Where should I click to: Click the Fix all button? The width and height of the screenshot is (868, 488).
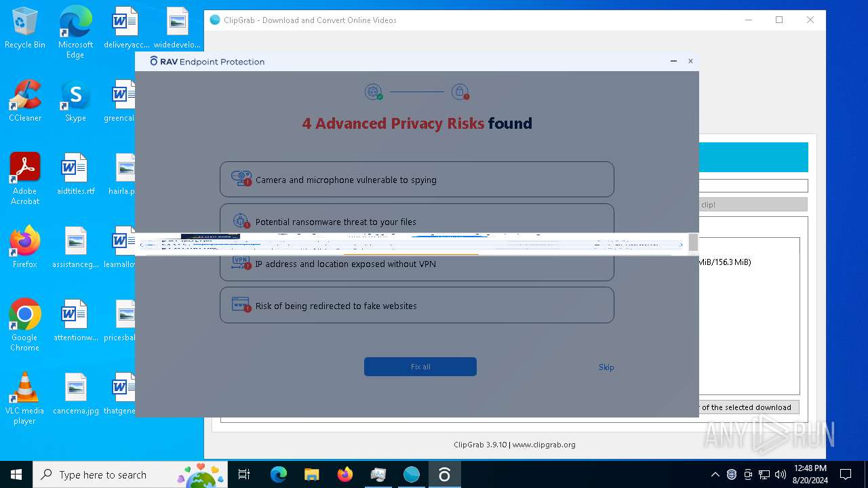pyautogui.click(x=420, y=367)
